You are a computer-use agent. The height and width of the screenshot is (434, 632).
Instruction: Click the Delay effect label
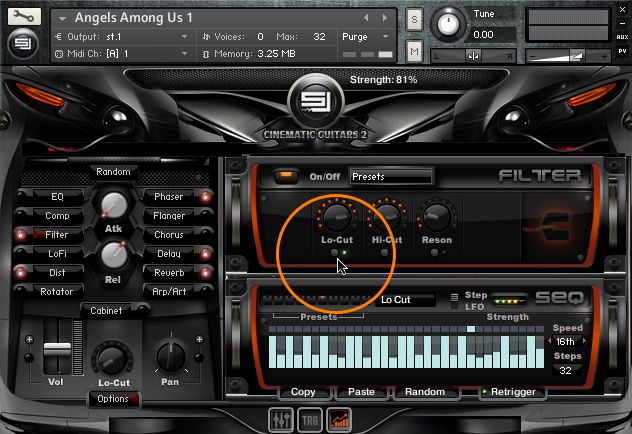169,253
